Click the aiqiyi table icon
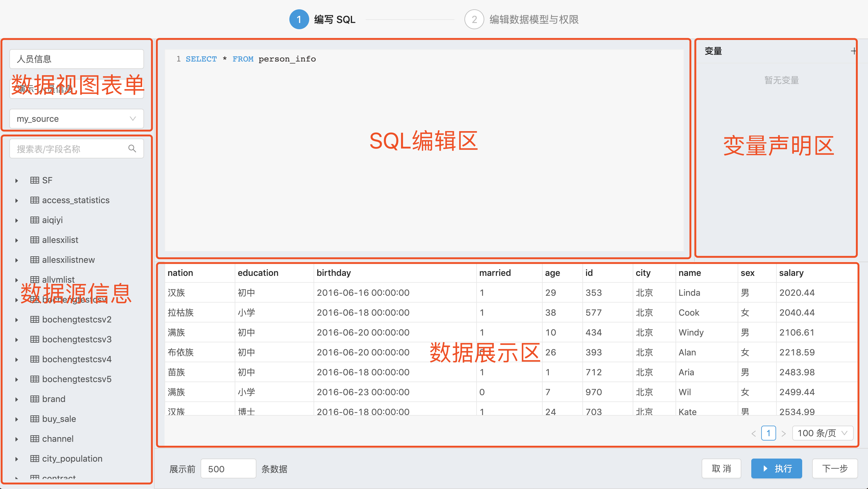The width and height of the screenshot is (868, 489). [34, 220]
